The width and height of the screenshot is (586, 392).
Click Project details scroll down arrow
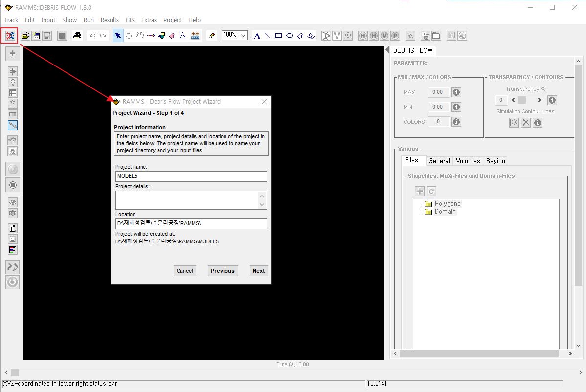tap(262, 205)
